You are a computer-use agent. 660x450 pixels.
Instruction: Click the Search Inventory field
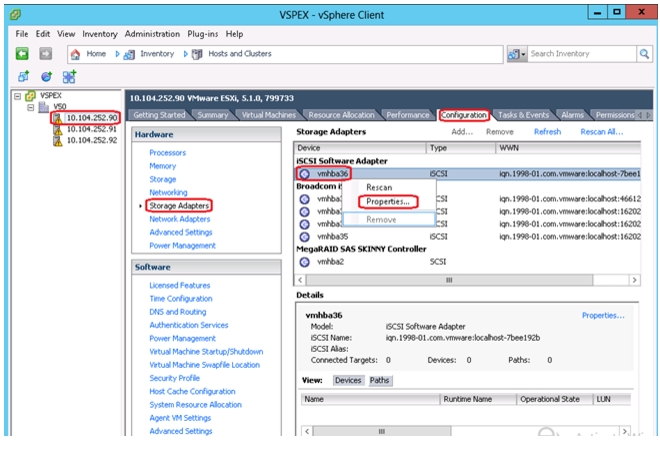point(581,54)
